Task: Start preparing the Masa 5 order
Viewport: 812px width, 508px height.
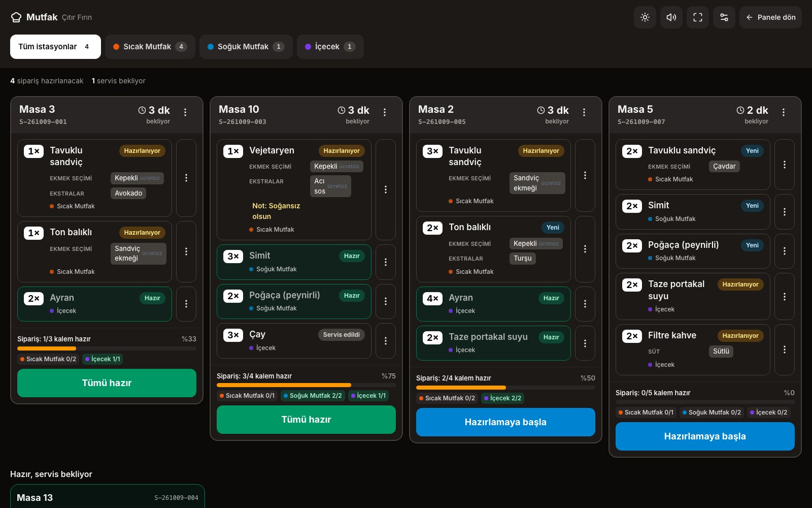Action: (x=705, y=436)
